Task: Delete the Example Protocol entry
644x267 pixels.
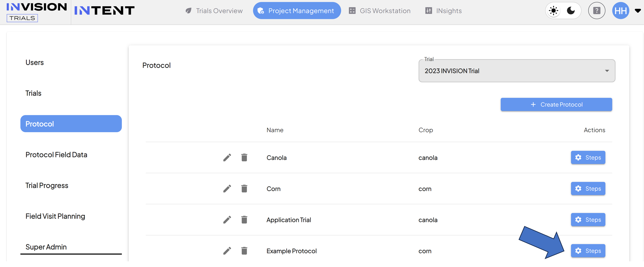Action: pyautogui.click(x=244, y=251)
